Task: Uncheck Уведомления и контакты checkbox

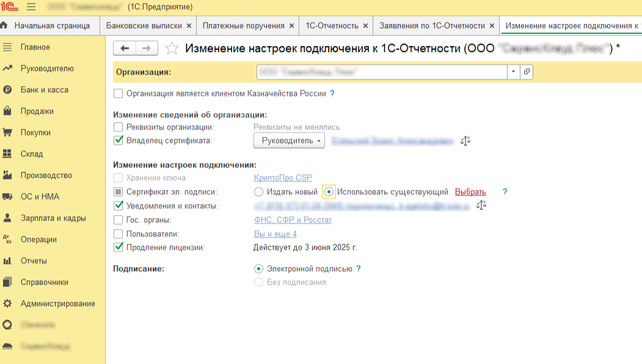Action: point(118,206)
